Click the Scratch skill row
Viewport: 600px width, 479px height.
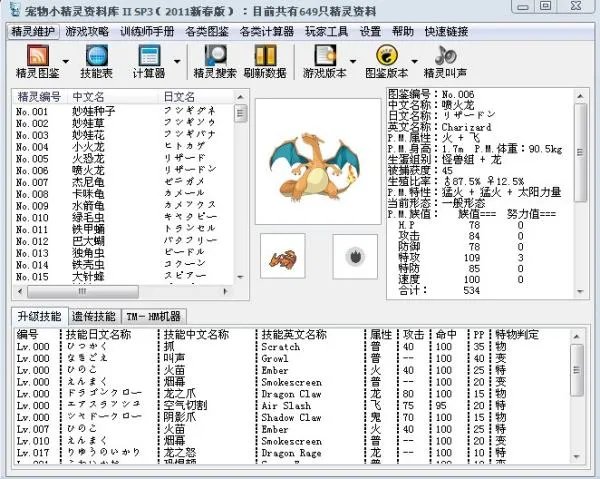tap(291, 347)
